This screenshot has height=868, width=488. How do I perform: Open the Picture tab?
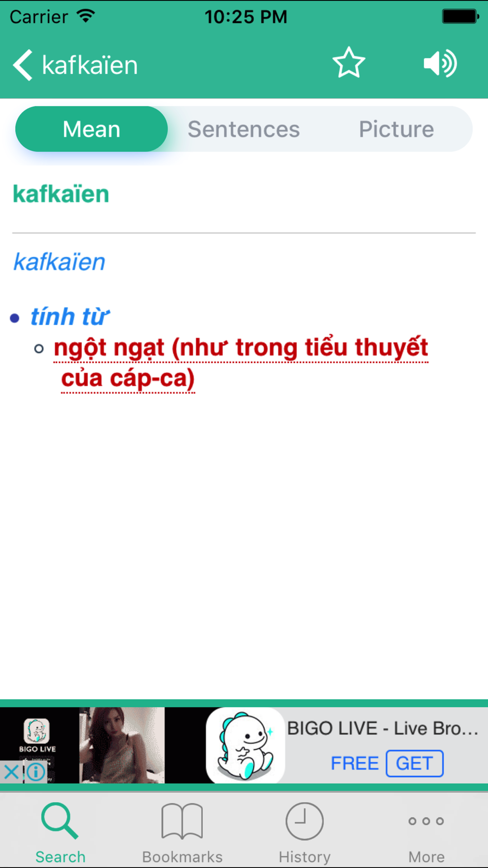pyautogui.click(x=396, y=129)
